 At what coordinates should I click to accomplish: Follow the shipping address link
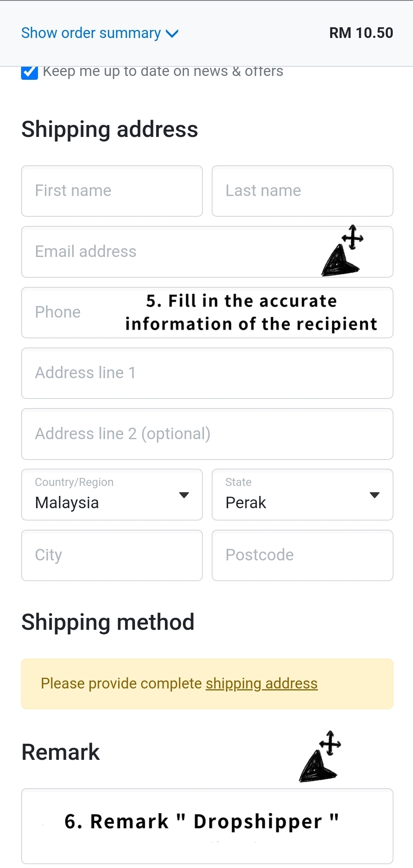click(262, 684)
